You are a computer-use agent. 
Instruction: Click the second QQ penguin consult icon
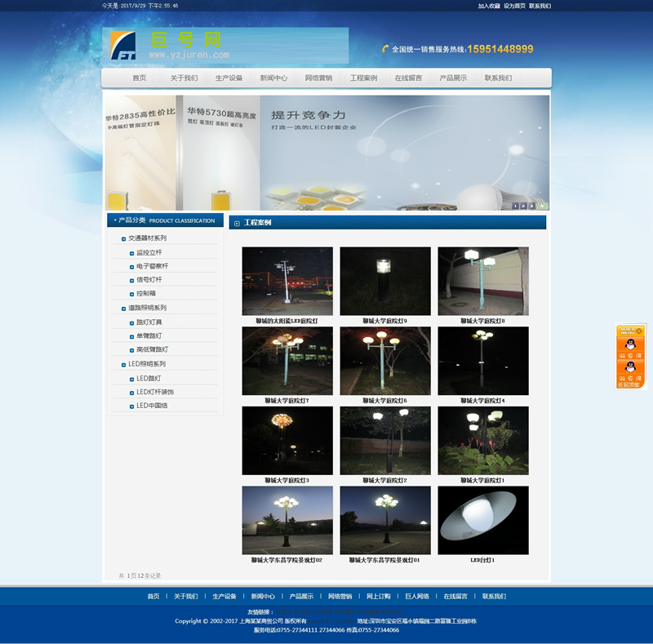tap(629, 367)
